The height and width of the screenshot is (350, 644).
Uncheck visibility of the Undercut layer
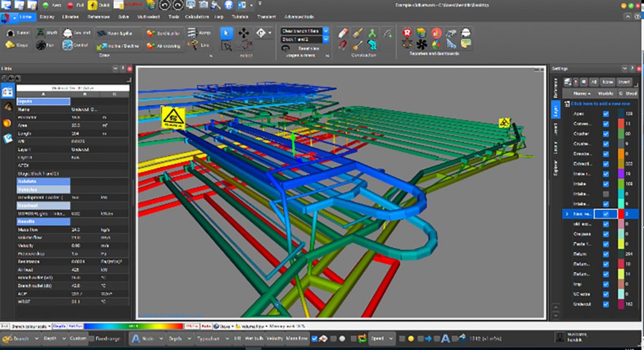[x=606, y=305]
